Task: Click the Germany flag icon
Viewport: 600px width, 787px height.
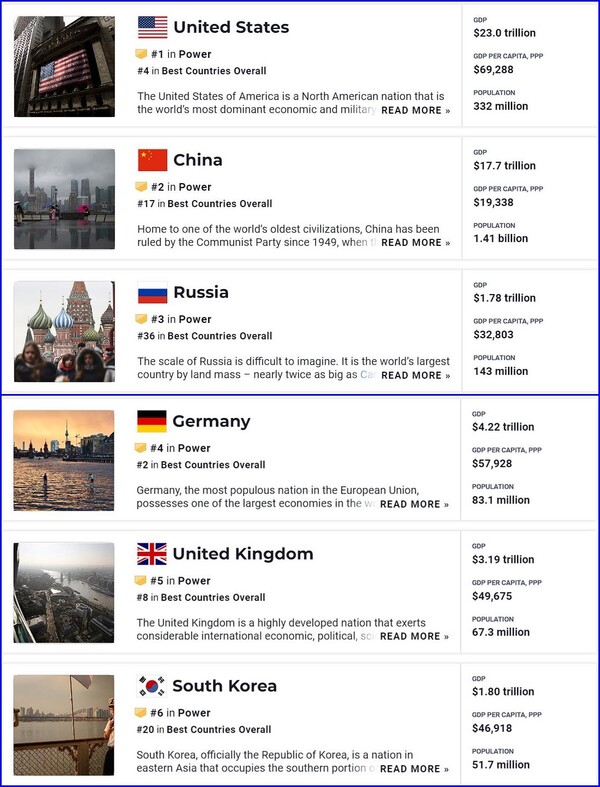Action: coord(151,421)
